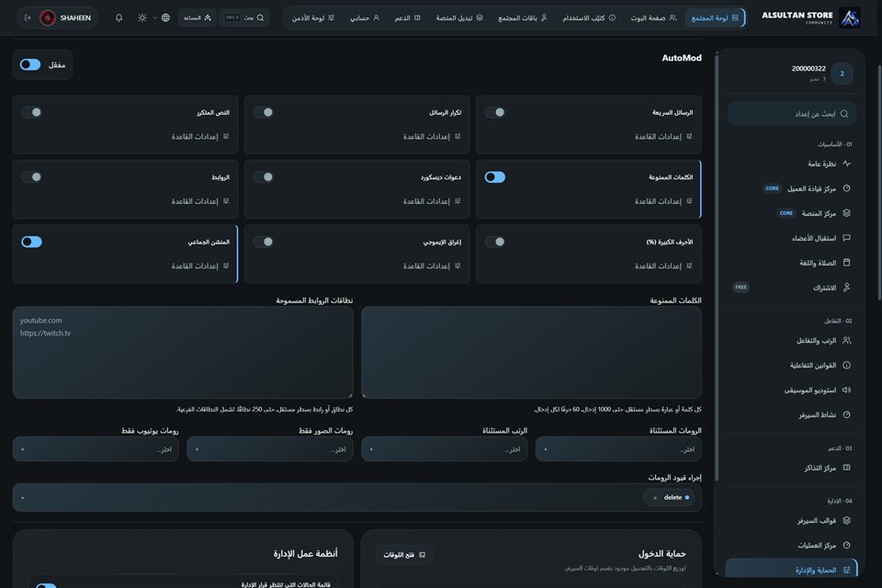The height and width of the screenshot is (588, 882).
Task: Open the لوحة المجتمع top tab
Action: pos(715,18)
